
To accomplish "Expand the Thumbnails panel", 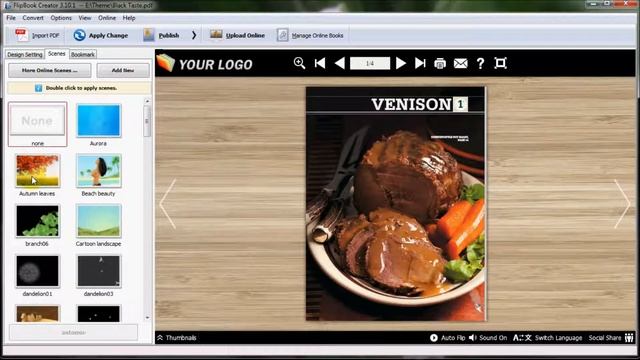I will tap(177, 338).
